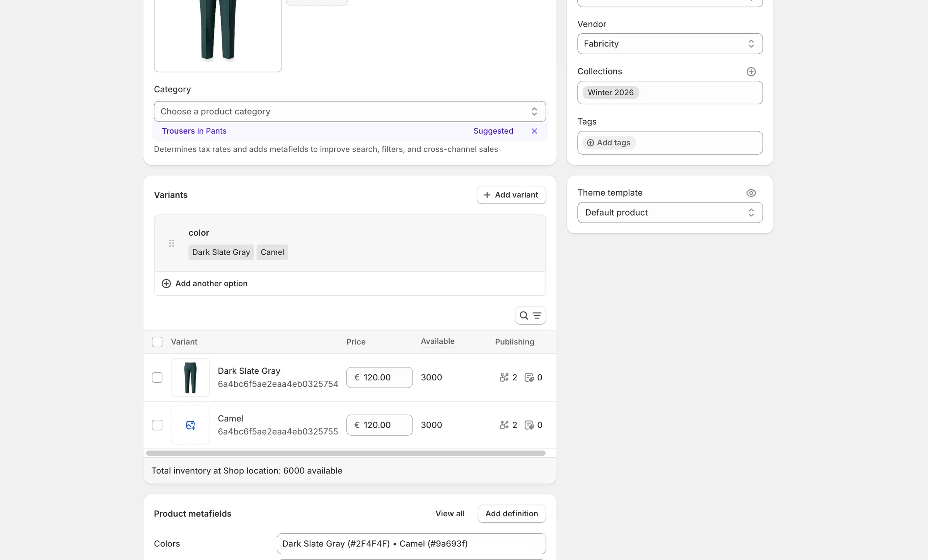Click the Camel option chip

272,252
